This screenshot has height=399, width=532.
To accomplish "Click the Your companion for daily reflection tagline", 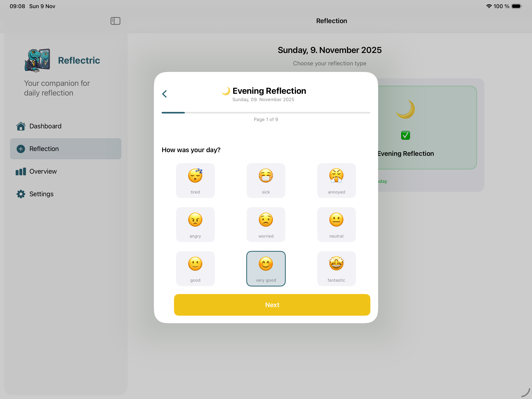I will click(57, 88).
